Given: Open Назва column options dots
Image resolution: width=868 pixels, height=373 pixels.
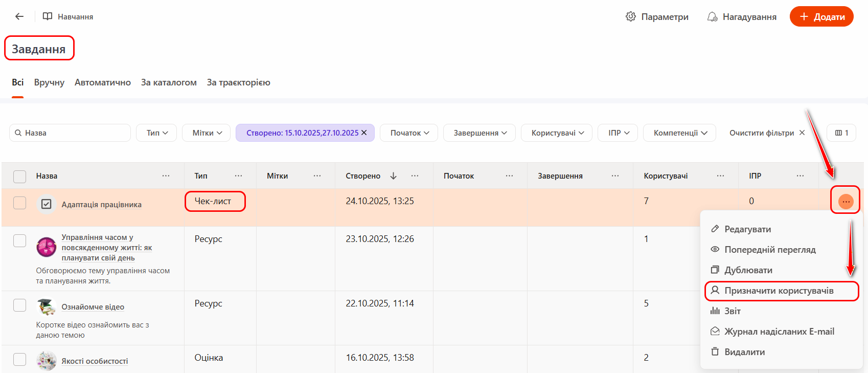Looking at the screenshot, I should (166, 176).
